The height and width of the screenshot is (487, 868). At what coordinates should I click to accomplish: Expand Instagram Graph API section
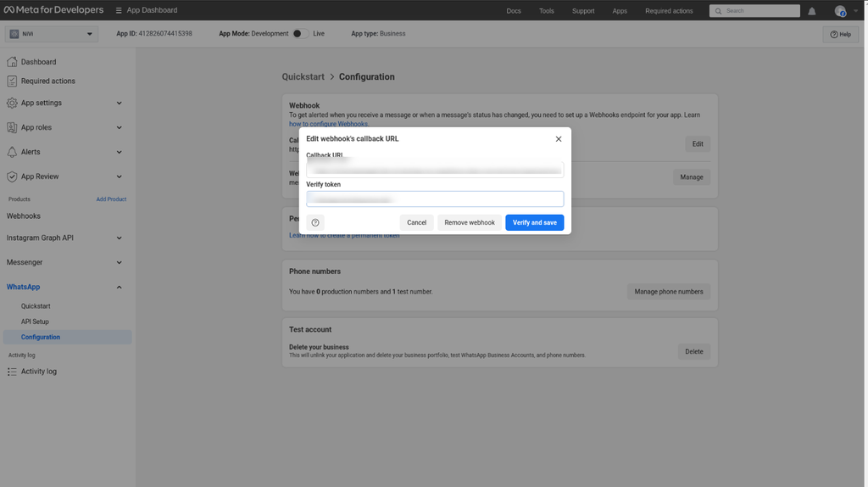tap(119, 238)
